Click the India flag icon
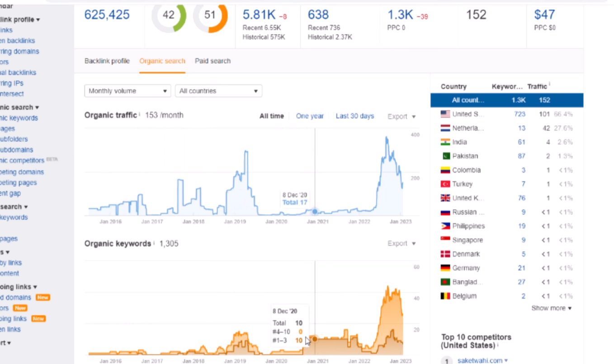This screenshot has height=364, width=614. [x=445, y=142]
